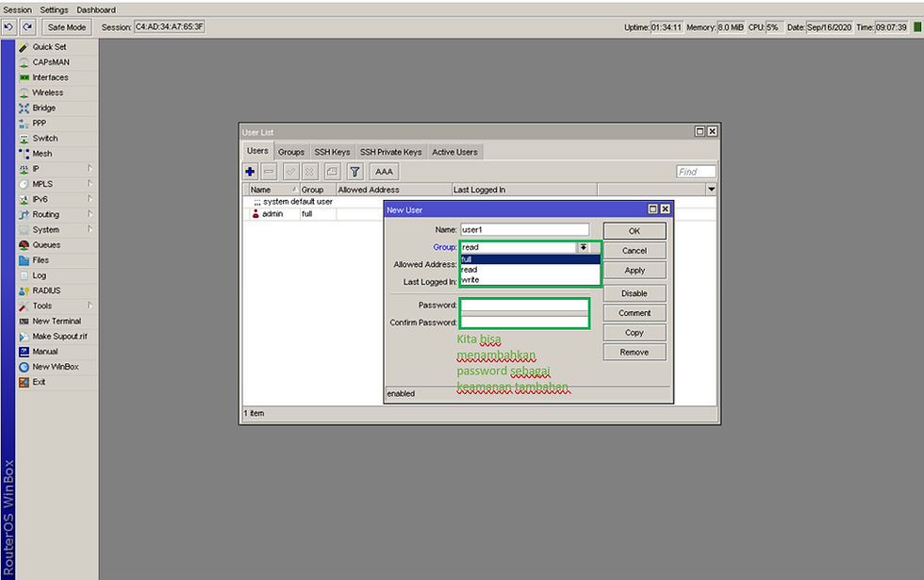Sort by the Name column header
Screen dimensions: 924x580
273,190
